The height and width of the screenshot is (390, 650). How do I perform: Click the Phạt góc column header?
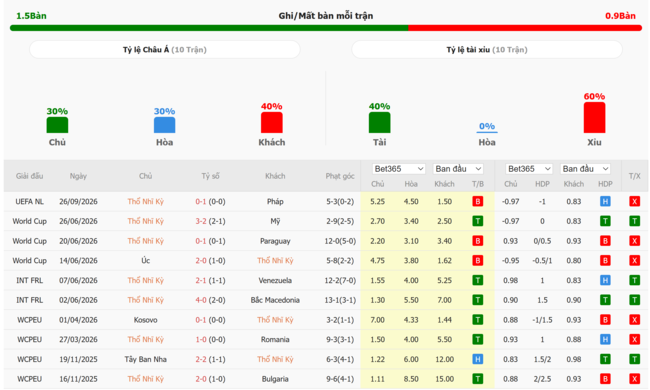[x=340, y=176]
